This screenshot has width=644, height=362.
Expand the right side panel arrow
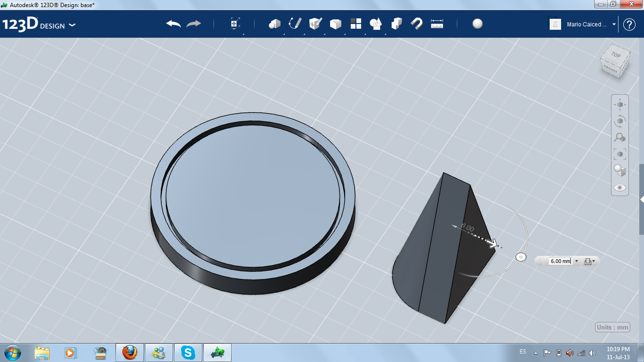[x=642, y=199]
